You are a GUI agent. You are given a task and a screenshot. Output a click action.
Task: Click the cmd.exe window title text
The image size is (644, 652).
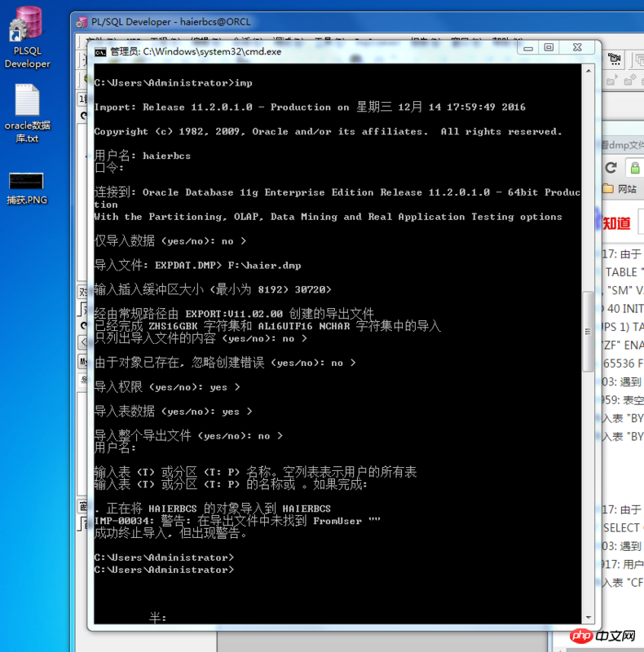pos(196,51)
